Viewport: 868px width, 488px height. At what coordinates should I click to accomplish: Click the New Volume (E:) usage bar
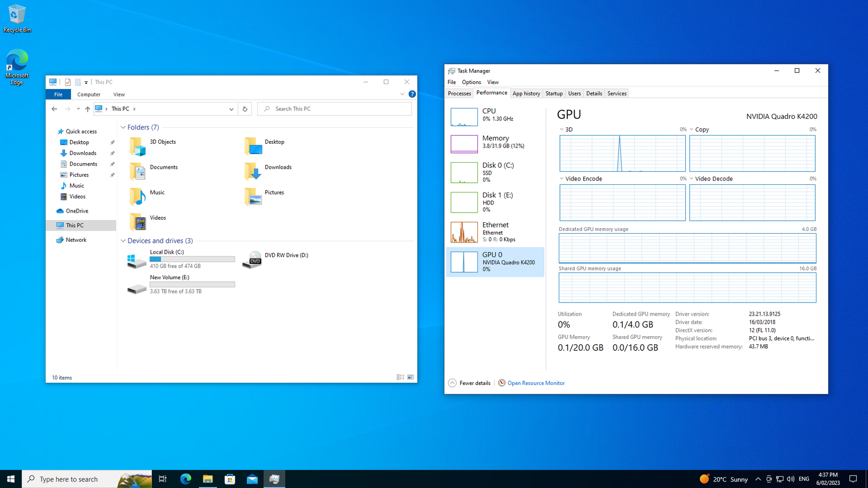click(x=193, y=284)
